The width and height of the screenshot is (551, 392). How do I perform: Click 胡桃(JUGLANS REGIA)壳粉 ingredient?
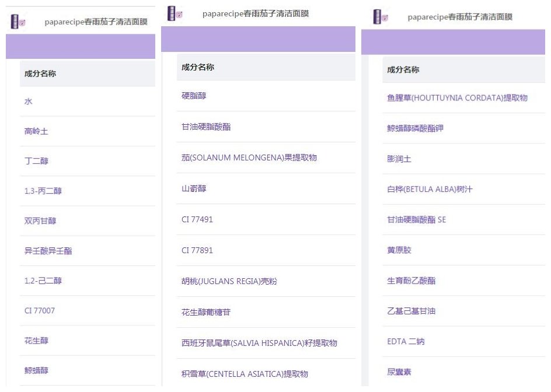pyautogui.click(x=229, y=281)
